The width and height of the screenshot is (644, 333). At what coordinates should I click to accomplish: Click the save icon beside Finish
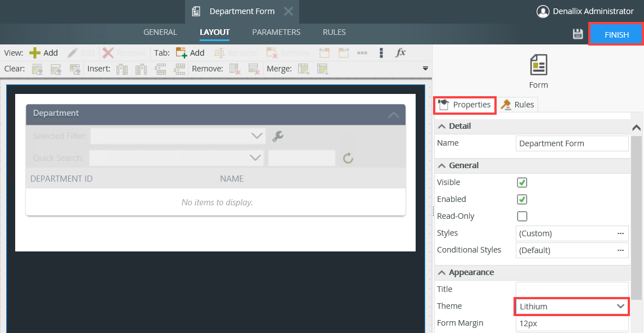coord(577,34)
